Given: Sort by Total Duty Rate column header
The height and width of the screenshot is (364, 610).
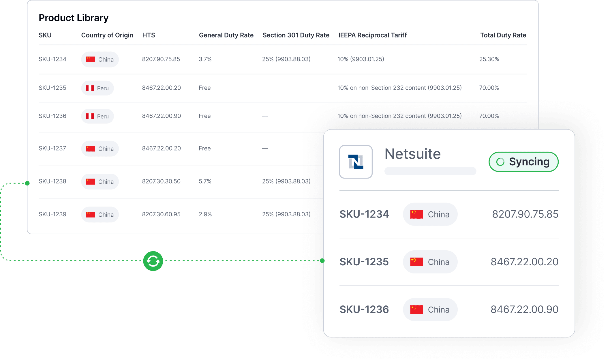Looking at the screenshot, I should tap(503, 35).
